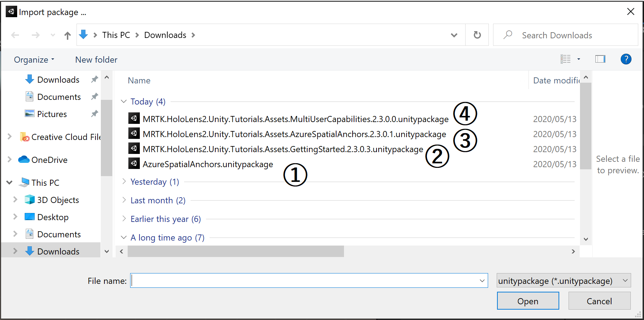Toggle the preview pane
Viewport: 644px width, 320px height.
(600, 59)
